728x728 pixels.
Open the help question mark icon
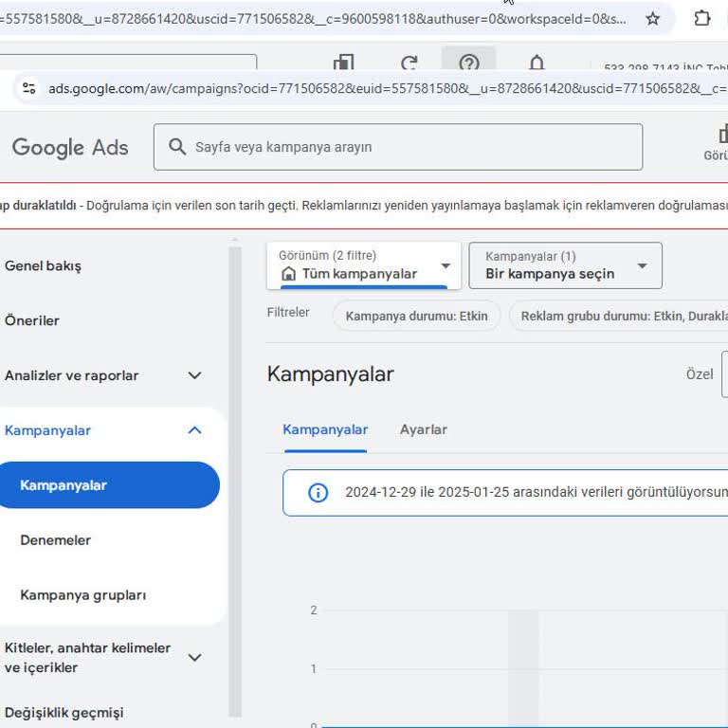468,62
